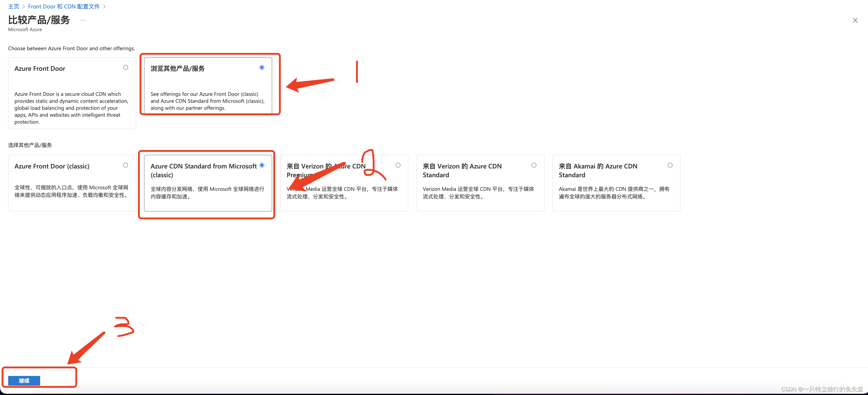Click the Azure Front Door card title
The height and width of the screenshot is (395, 868).
click(40, 68)
